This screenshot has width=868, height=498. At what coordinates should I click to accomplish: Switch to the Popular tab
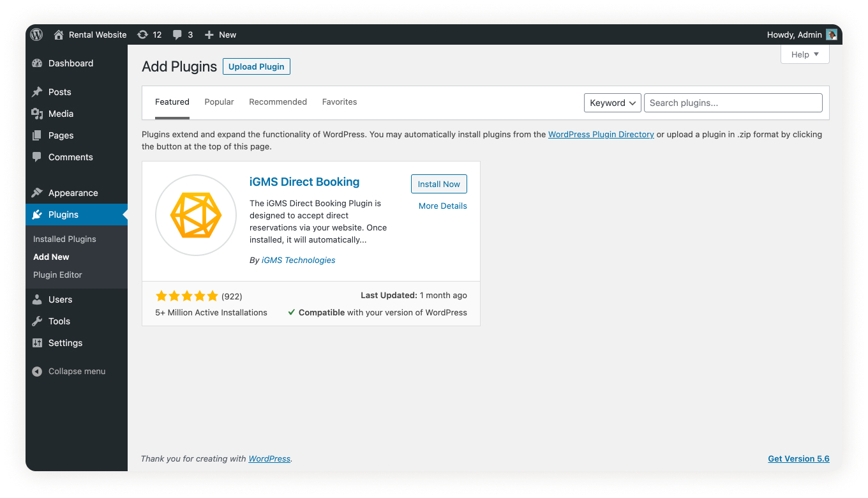[x=219, y=102]
